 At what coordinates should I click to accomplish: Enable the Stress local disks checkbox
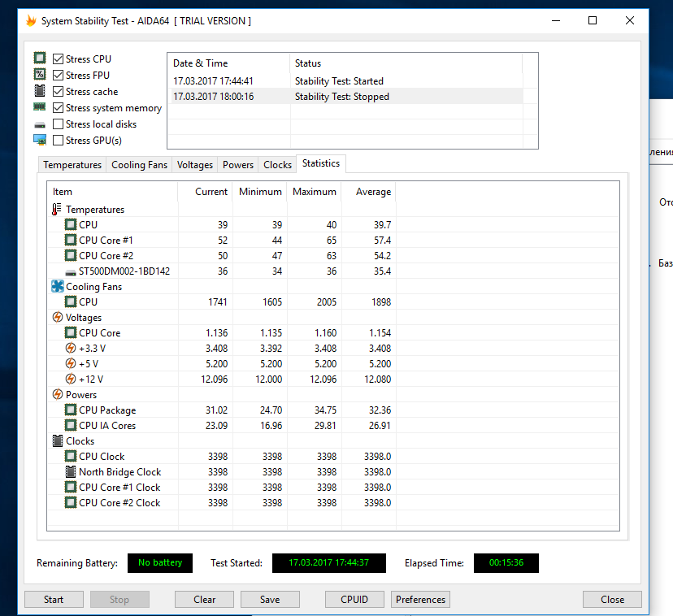pyautogui.click(x=58, y=124)
